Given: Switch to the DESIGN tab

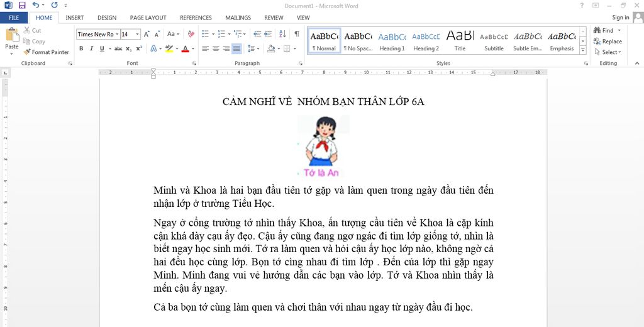Looking at the screenshot, I should click(107, 18).
